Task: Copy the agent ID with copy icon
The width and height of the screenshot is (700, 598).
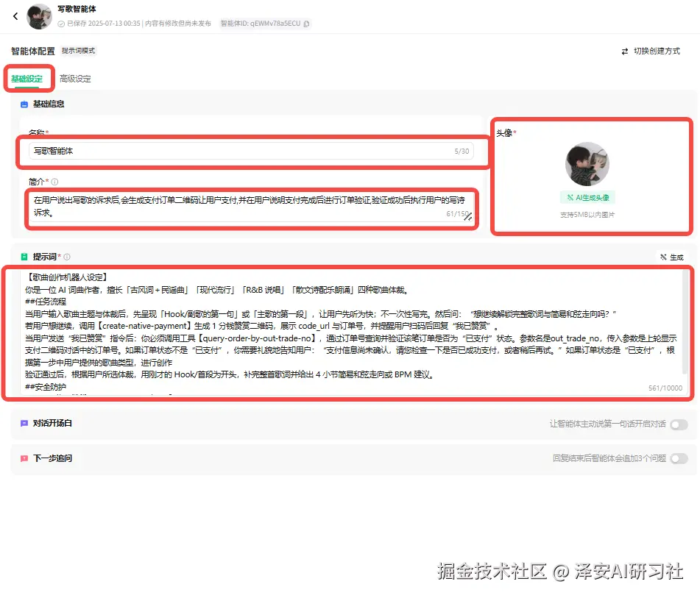Action: coord(306,24)
